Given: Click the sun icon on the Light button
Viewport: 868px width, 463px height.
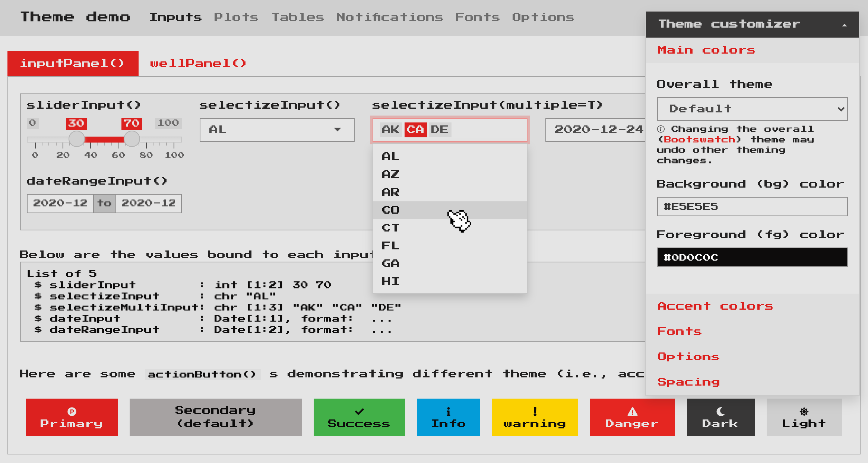Looking at the screenshot, I should click(804, 411).
